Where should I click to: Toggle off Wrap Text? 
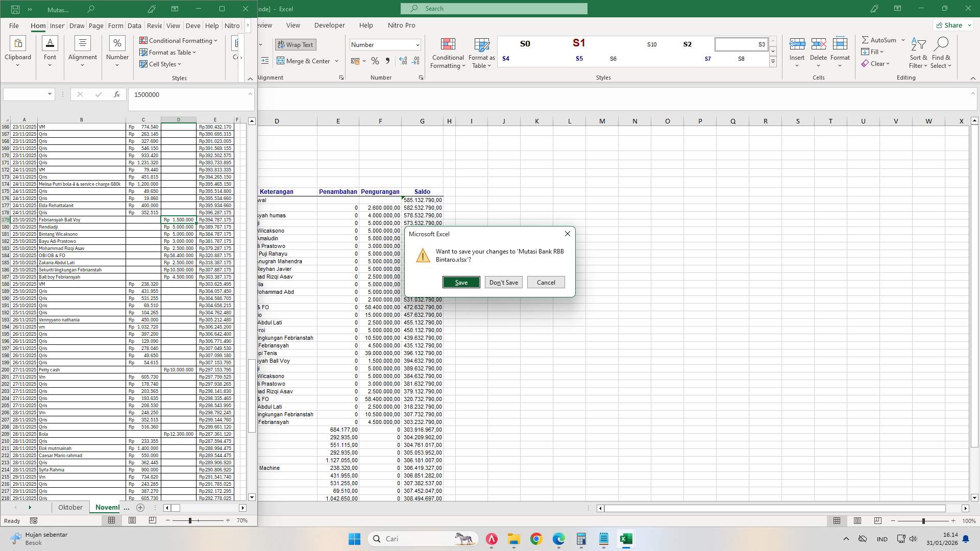pos(296,44)
